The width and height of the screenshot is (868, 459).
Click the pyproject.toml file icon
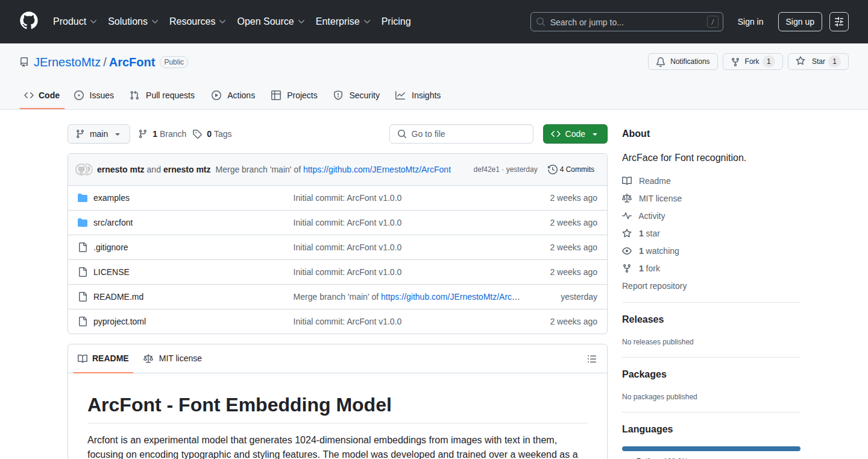[x=83, y=321]
